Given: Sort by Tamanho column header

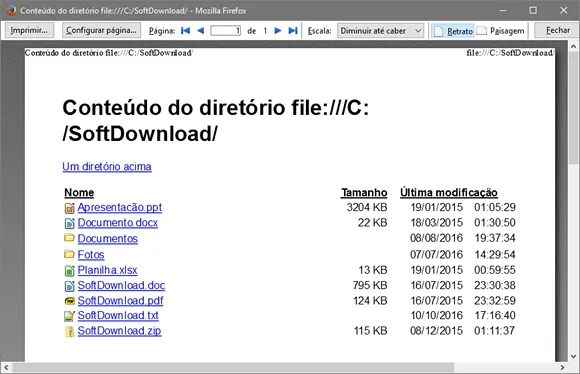Looking at the screenshot, I should (x=364, y=193).
